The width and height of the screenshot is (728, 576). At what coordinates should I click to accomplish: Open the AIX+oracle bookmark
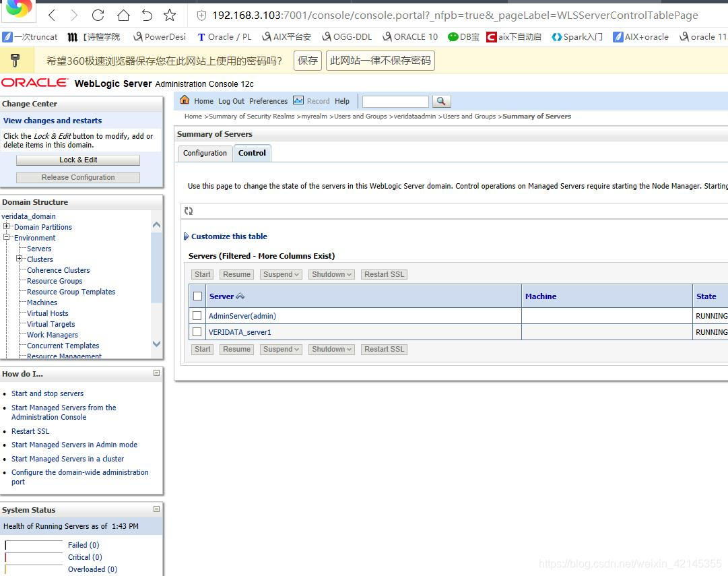(x=640, y=37)
